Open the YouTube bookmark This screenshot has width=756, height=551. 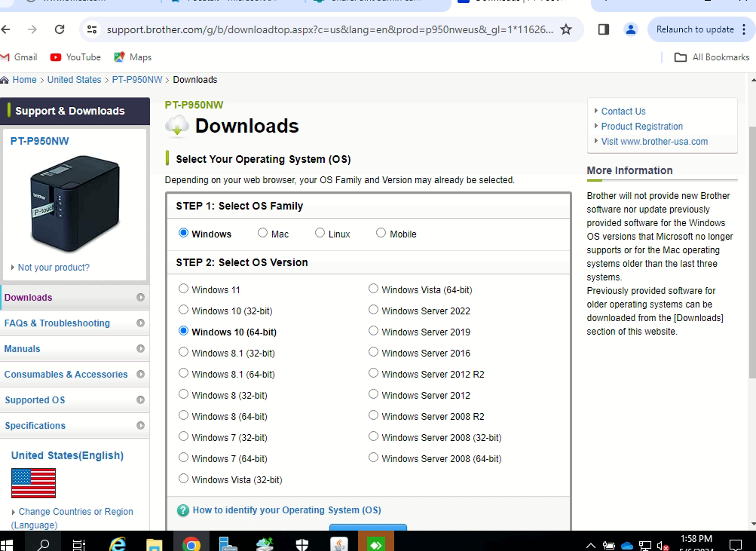(75, 57)
